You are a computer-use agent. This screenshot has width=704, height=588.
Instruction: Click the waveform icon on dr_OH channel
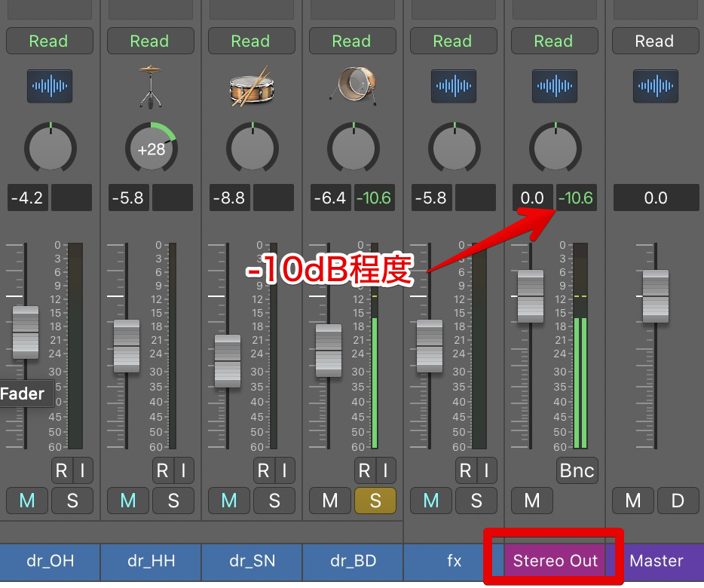pyautogui.click(x=49, y=85)
